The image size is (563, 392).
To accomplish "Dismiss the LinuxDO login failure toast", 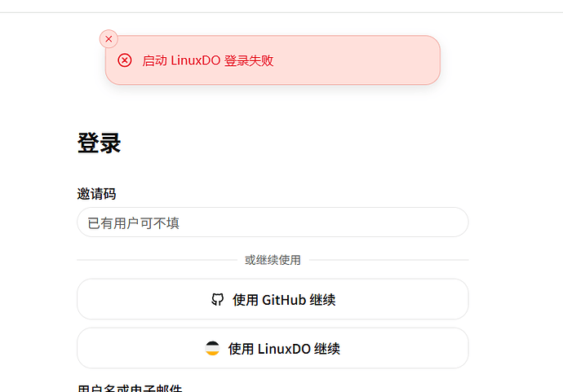I will [109, 39].
